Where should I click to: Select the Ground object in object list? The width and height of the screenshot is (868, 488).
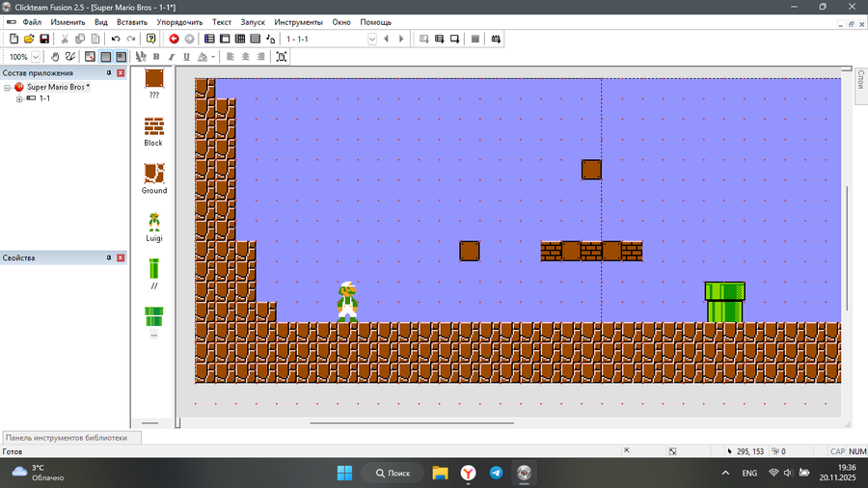click(x=154, y=178)
